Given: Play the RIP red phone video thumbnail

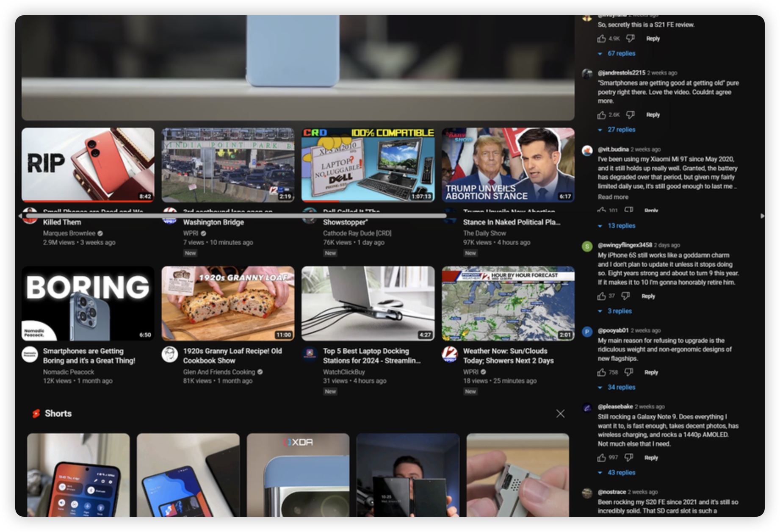Looking at the screenshot, I should [x=88, y=165].
